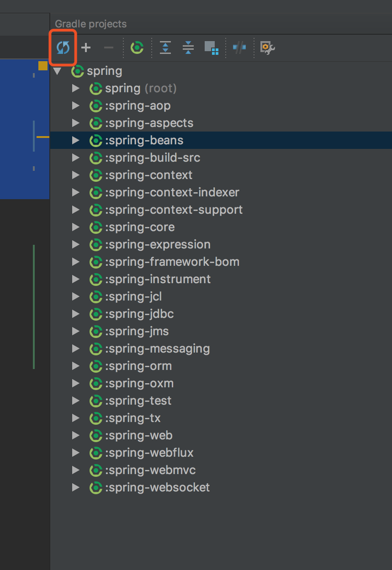Click the Gradle projects panel title
This screenshot has height=570, width=392.
click(x=91, y=24)
